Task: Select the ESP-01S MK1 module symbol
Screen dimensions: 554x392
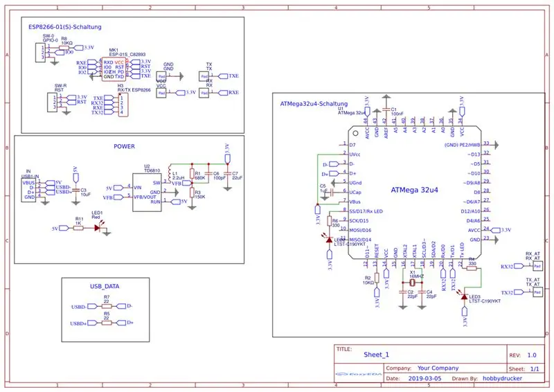Action: click(x=114, y=69)
